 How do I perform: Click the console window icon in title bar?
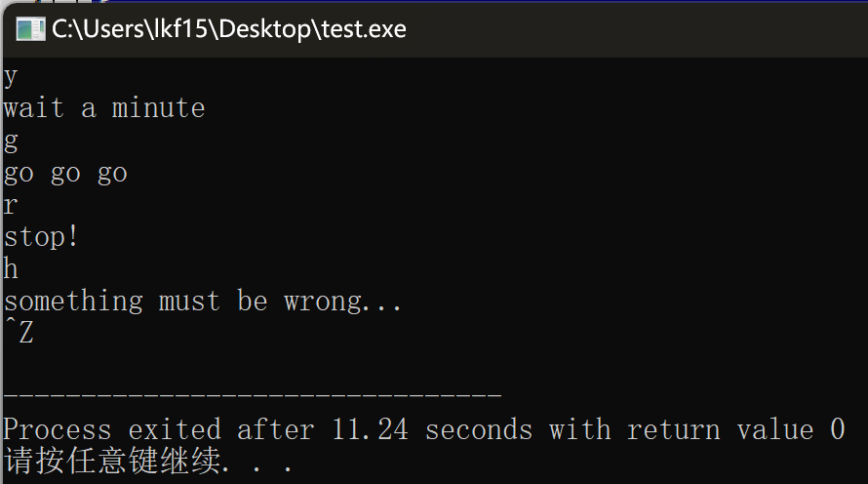click(x=29, y=28)
